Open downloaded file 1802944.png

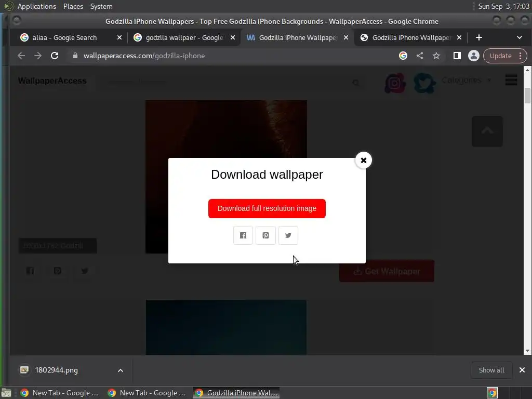click(x=56, y=370)
